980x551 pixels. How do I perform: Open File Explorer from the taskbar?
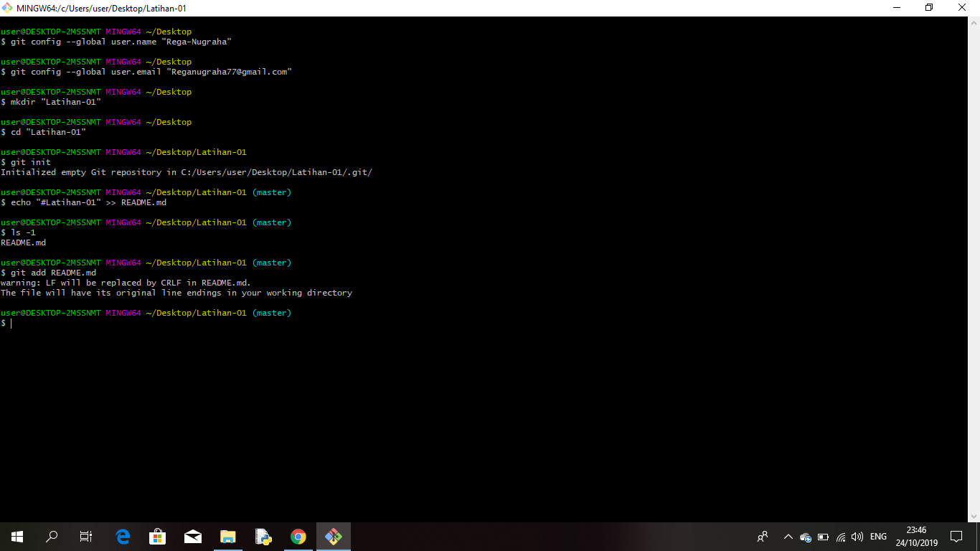[x=228, y=536]
